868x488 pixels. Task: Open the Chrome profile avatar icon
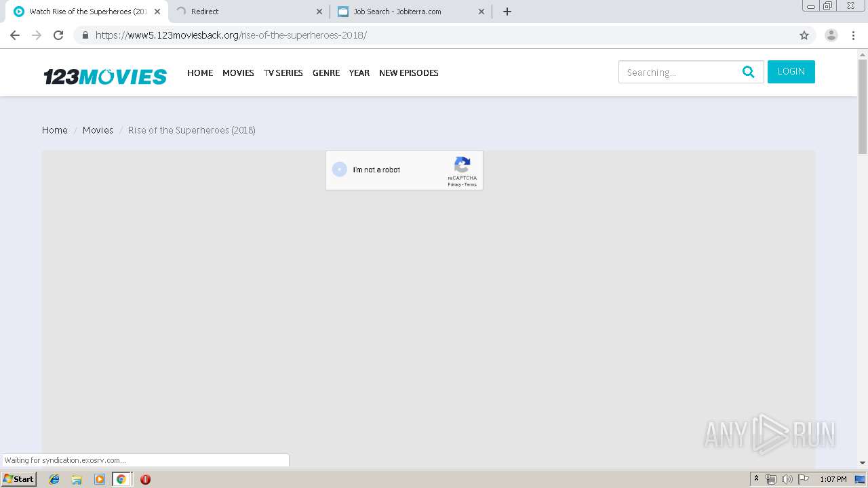(831, 35)
